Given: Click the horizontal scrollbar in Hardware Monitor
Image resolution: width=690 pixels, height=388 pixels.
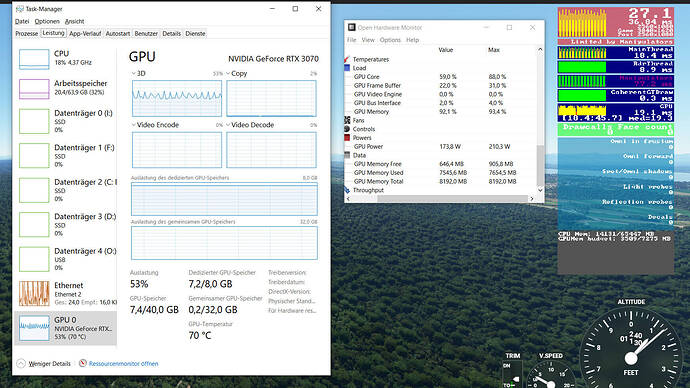Looking at the screenshot, I should (440, 199).
